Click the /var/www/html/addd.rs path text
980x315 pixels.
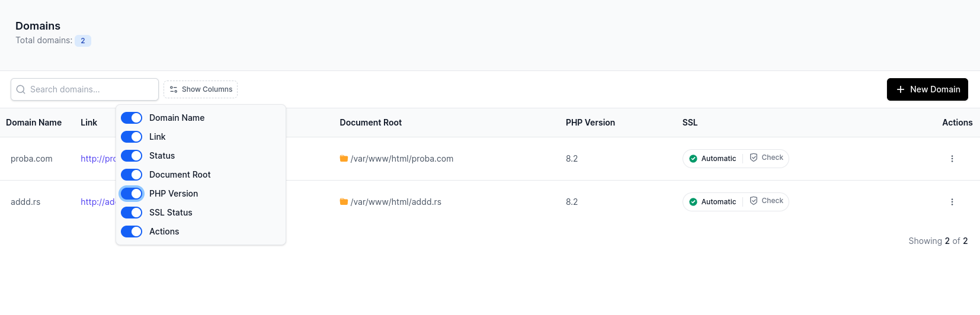[396, 202]
